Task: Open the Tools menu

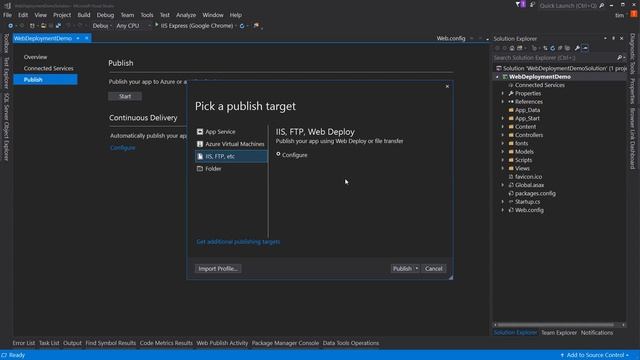Action: [x=147, y=15]
